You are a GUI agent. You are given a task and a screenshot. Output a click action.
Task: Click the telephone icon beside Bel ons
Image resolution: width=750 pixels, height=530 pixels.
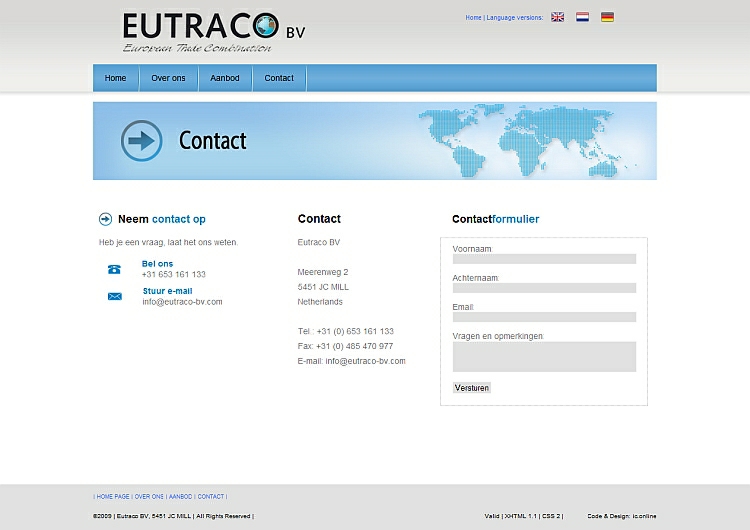pos(114,269)
